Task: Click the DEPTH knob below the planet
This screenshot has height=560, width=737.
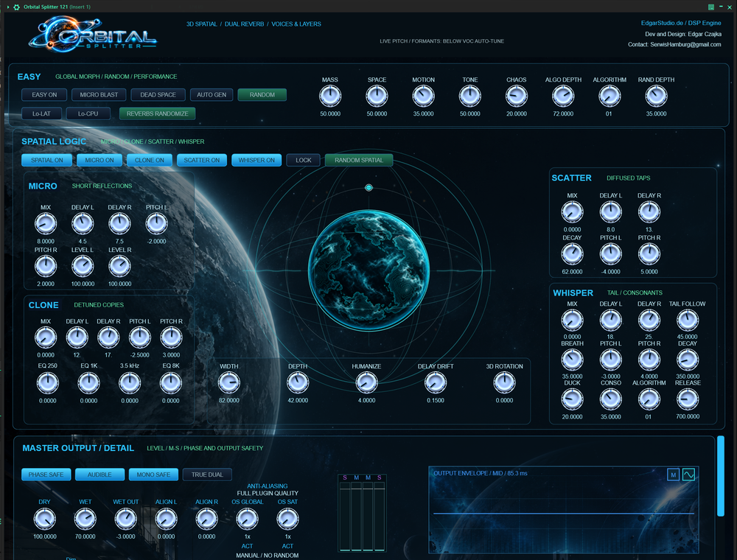Action: point(298,383)
